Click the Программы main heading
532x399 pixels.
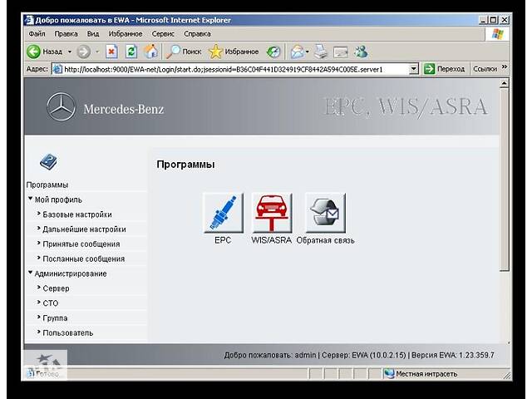pos(185,165)
